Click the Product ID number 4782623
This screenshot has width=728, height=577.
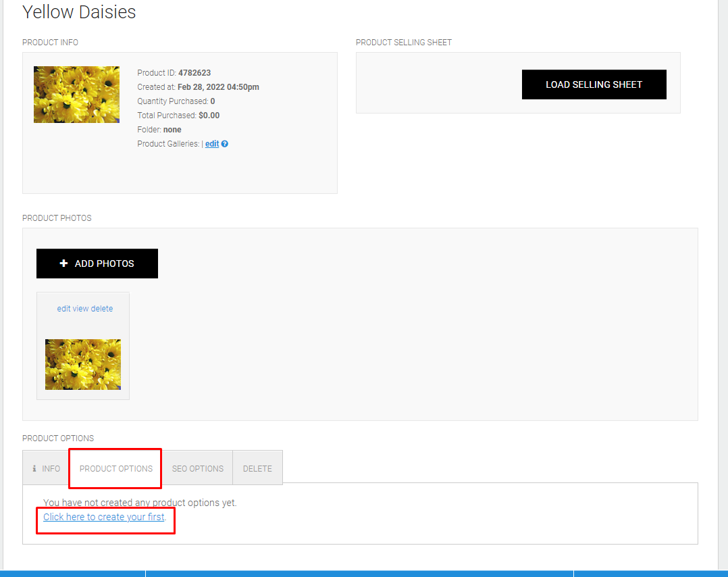tap(194, 73)
